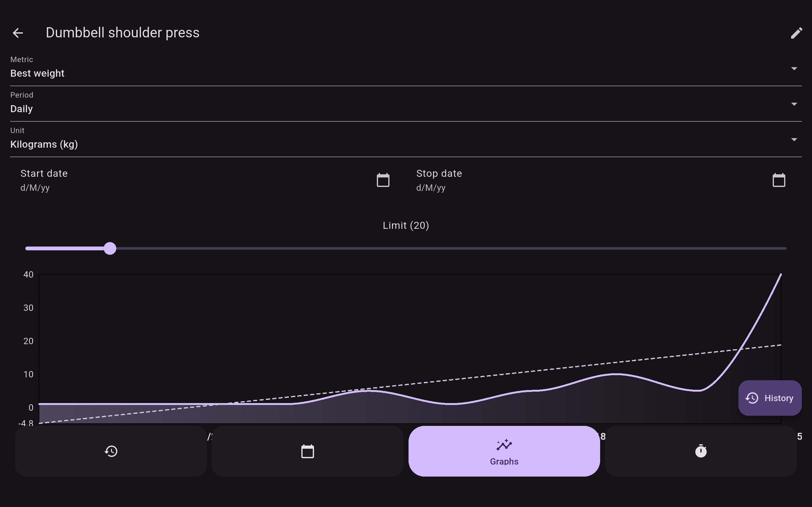Image resolution: width=812 pixels, height=507 pixels.
Task: Focus the Stop date input field
Action: click(x=584, y=181)
